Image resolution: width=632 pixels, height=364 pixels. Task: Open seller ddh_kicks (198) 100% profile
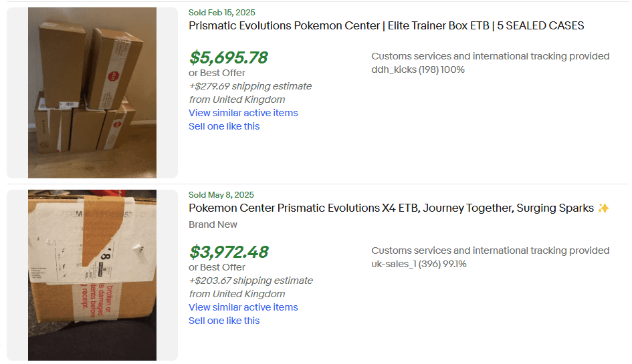click(418, 69)
